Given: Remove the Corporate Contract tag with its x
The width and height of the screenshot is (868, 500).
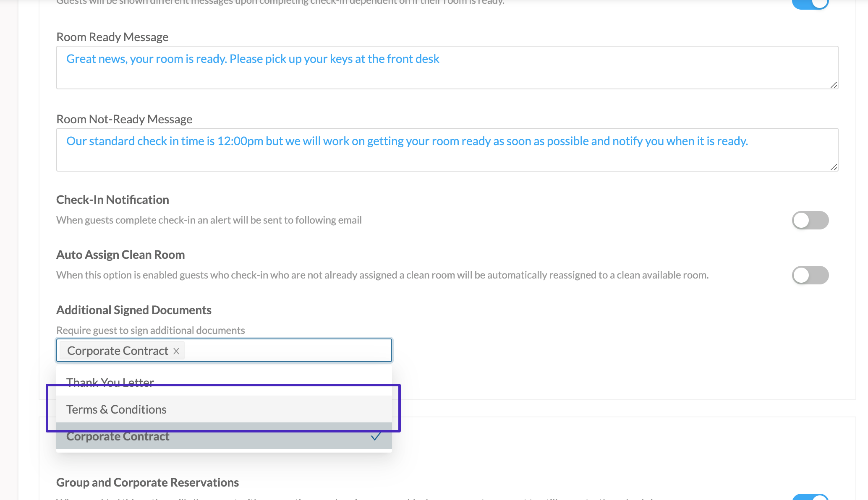Looking at the screenshot, I should click(176, 351).
